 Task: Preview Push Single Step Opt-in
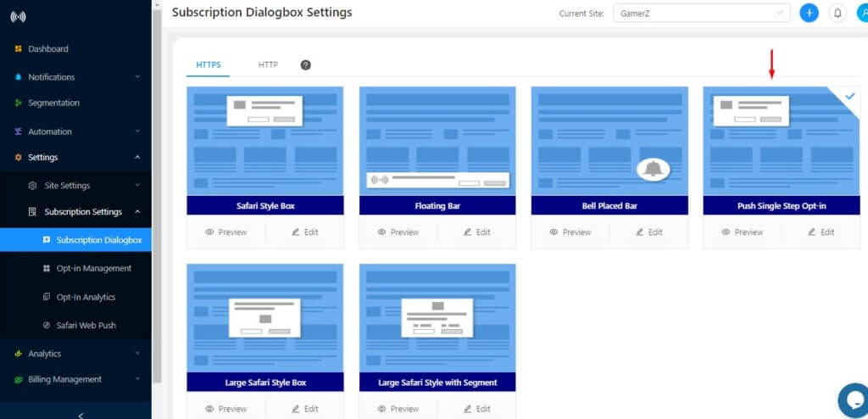coord(743,232)
